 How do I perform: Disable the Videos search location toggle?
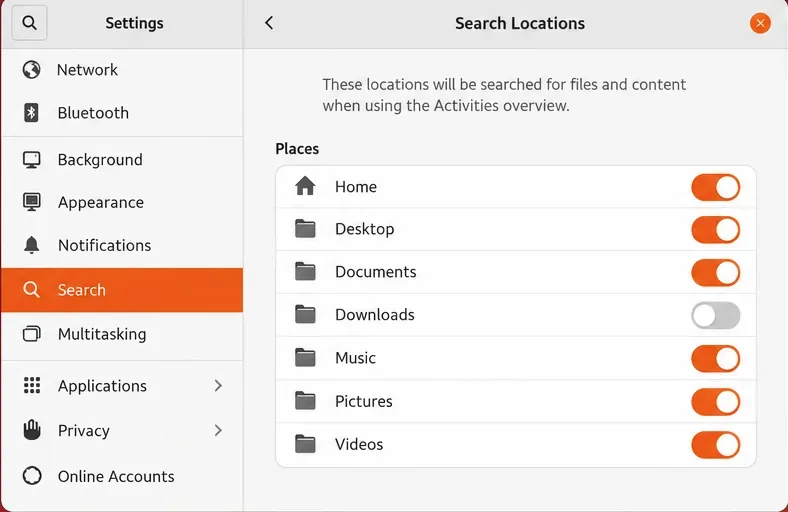(x=716, y=445)
